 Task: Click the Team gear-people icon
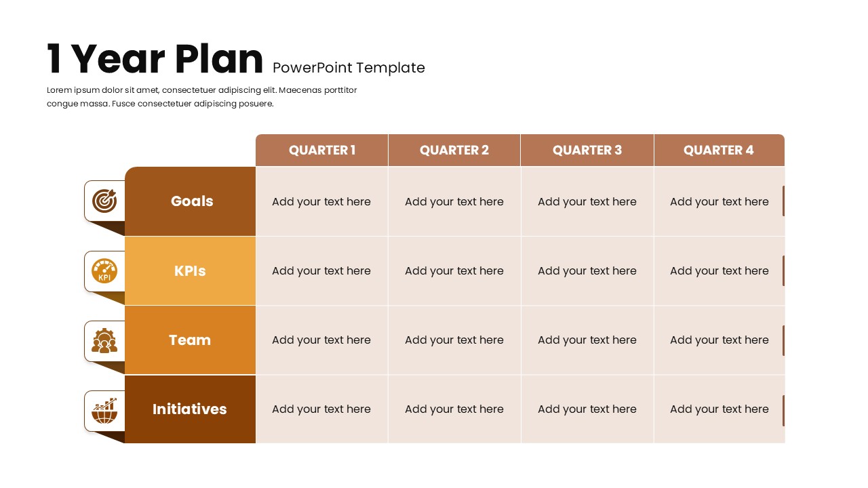(104, 341)
